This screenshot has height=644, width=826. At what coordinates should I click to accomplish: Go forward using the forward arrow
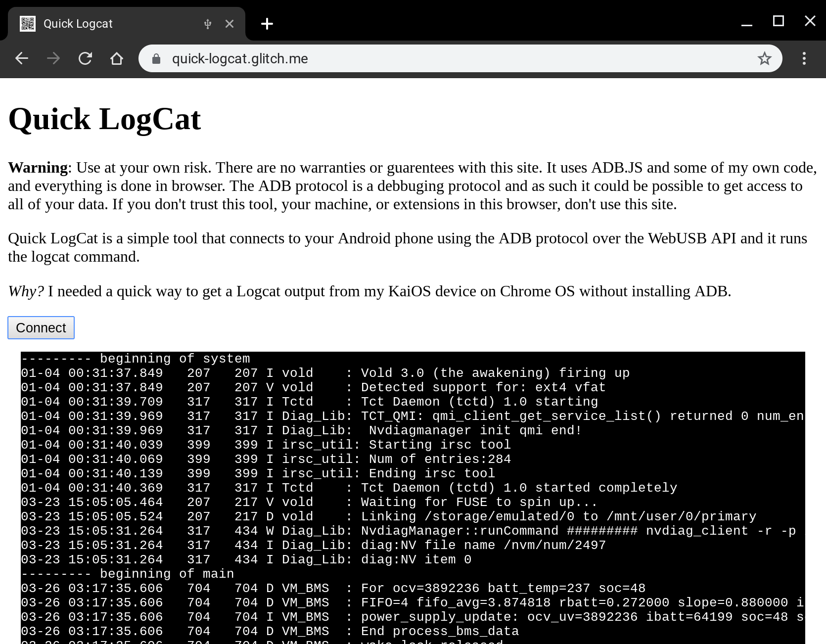click(53, 58)
